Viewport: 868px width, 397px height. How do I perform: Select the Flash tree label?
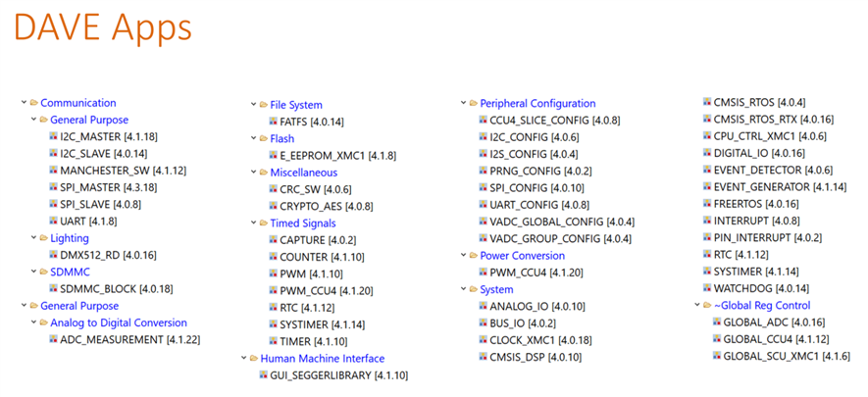pos(282,138)
